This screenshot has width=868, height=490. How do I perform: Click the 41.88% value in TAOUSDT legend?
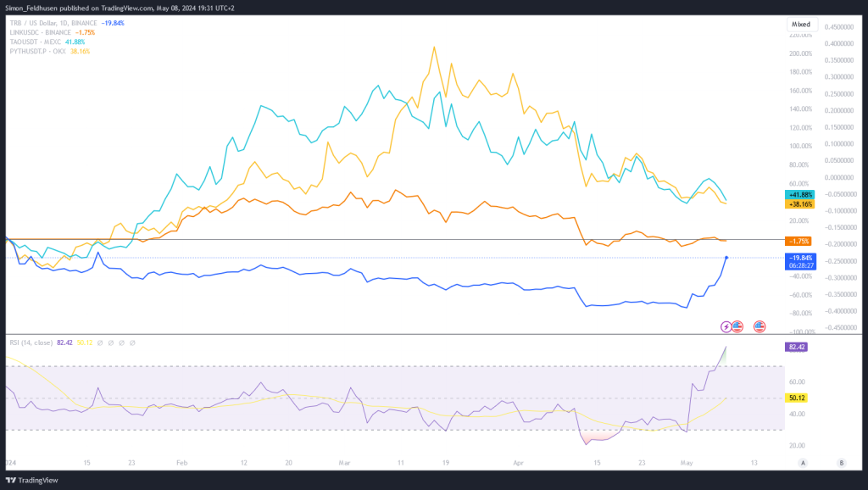(x=75, y=42)
